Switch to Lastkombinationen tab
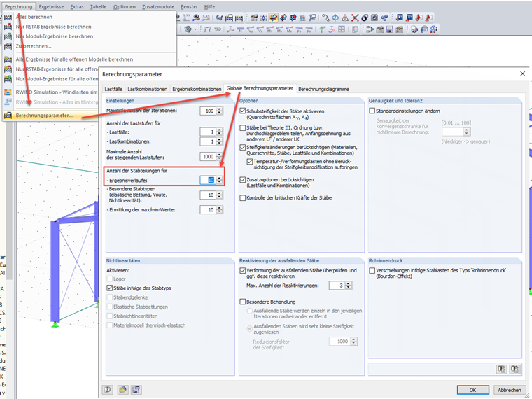 (147, 89)
